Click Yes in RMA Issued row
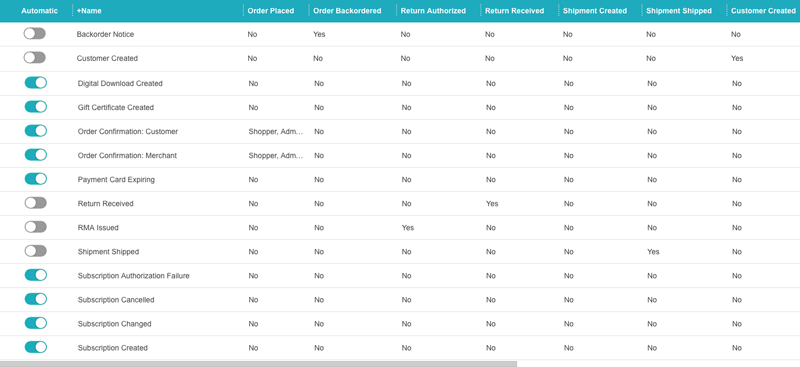800x367 pixels. [408, 227]
